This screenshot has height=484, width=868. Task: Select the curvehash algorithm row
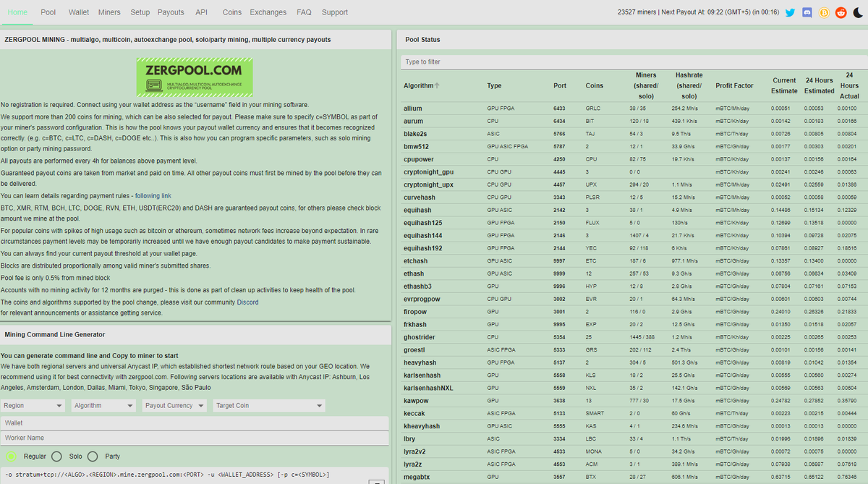coord(635,197)
